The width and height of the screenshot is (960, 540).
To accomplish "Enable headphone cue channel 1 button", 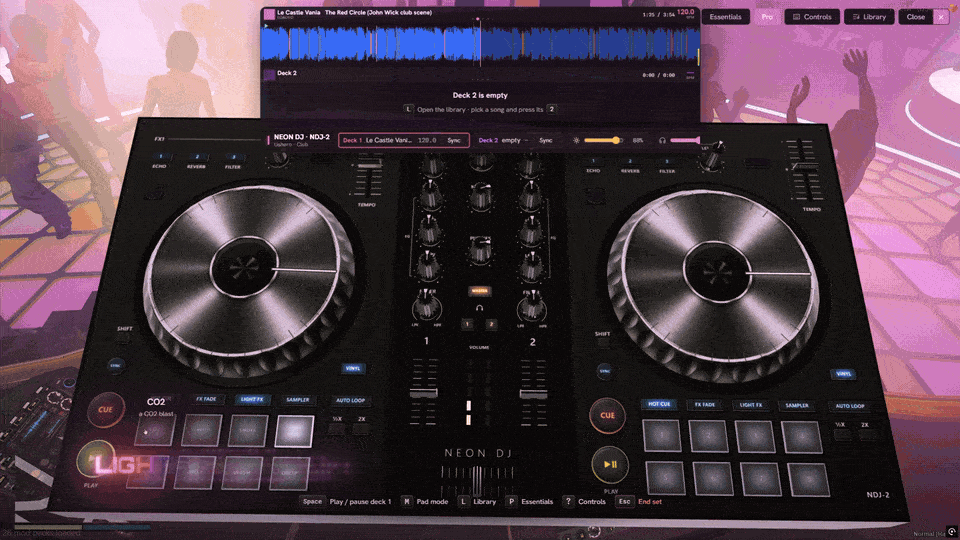I will 467,324.
